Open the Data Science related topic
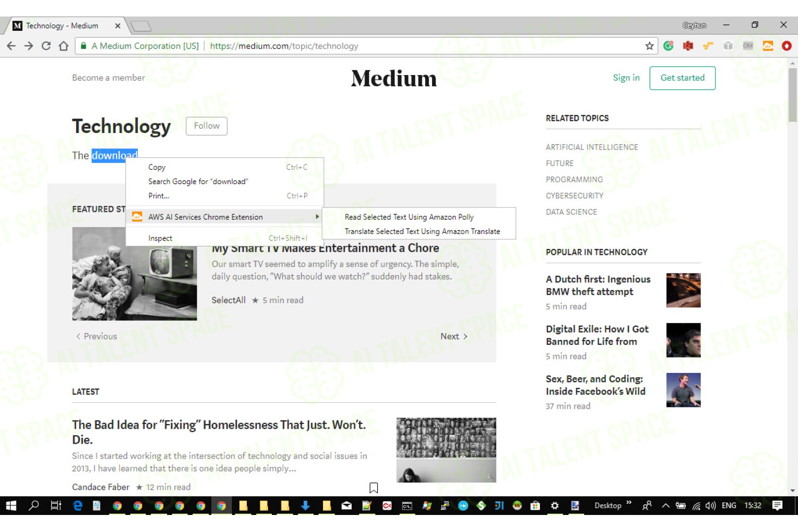This screenshot has width=798, height=532. pos(571,212)
